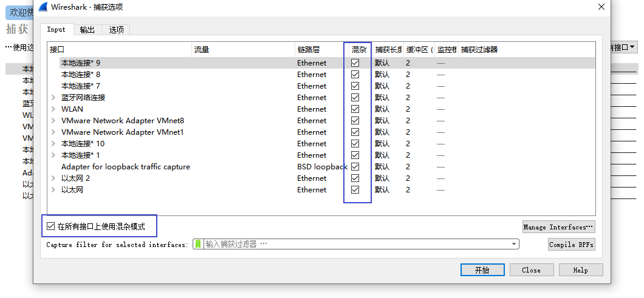Open the capture filter dropdown arrow
The height and width of the screenshot is (298, 644).
[x=514, y=244]
